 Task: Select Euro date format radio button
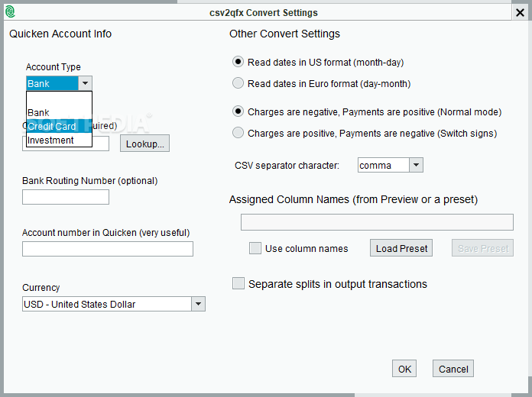tap(238, 83)
